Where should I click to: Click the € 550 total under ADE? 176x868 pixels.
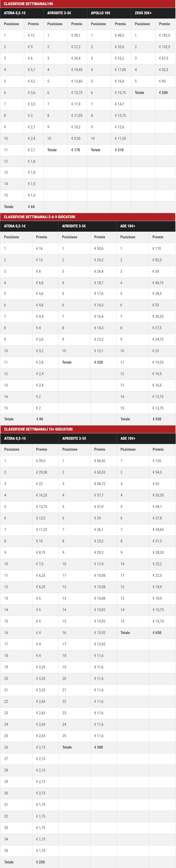[x=157, y=419]
